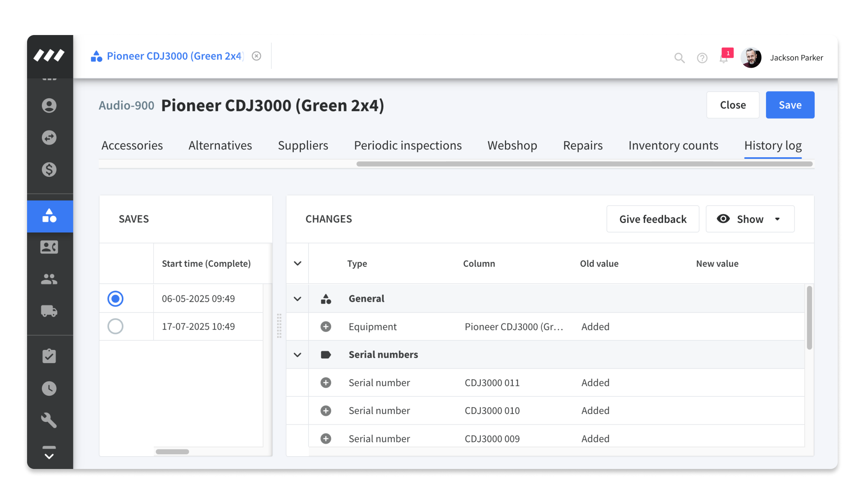Close the Pioneer CDJ3000 tab with x icon
The image size is (864, 504).
(x=256, y=56)
